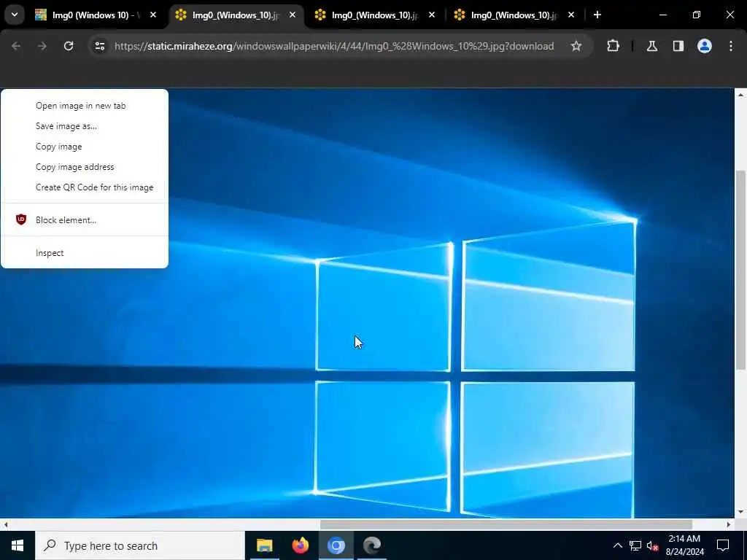Go back to the previous page
Image resolution: width=747 pixels, height=560 pixels.
16,46
